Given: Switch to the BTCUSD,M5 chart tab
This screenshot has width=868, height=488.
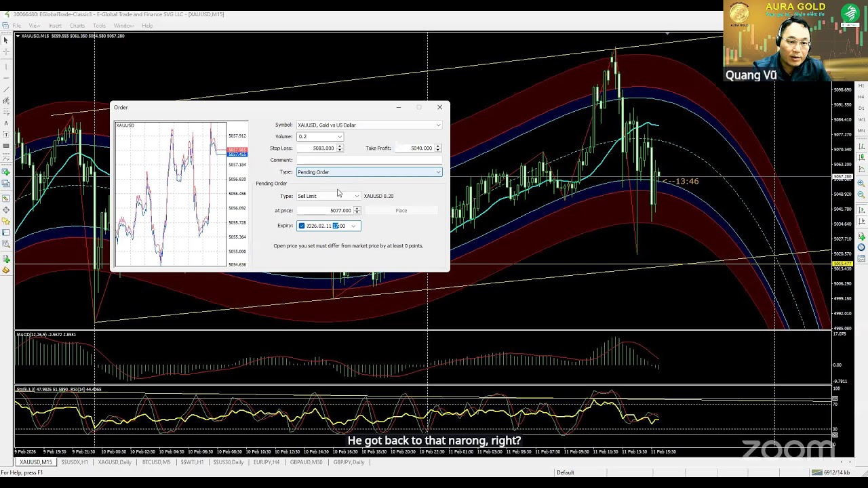Looking at the screenshot, I should 156,462.
